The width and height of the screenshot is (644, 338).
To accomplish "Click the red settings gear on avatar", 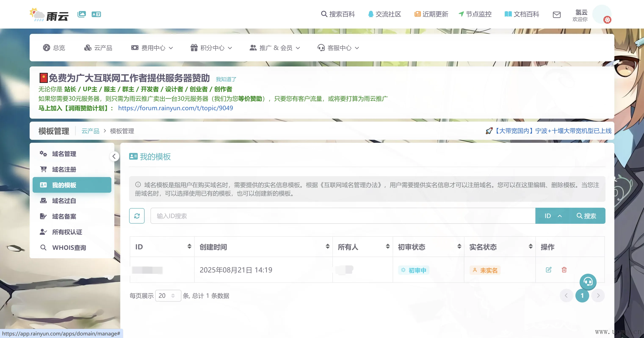I will pyautogui.click(x=607, y=20).
